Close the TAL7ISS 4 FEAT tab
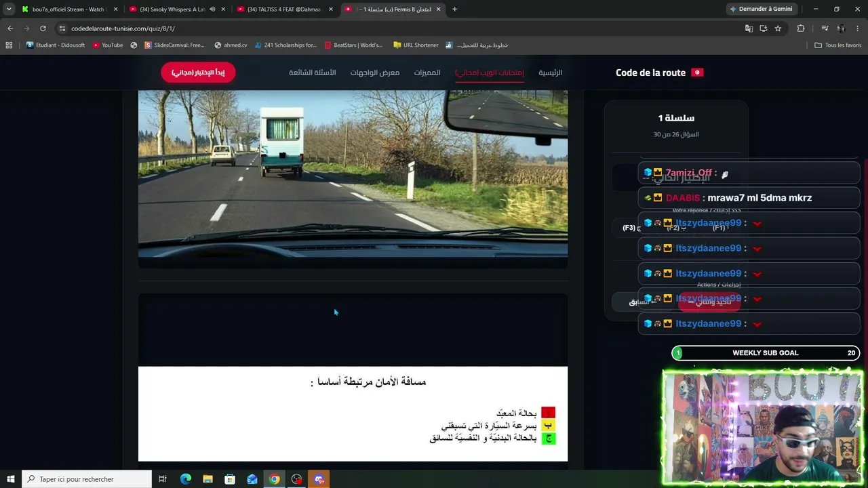The width and height of the screenshot is (868, 488). (331, 9)
